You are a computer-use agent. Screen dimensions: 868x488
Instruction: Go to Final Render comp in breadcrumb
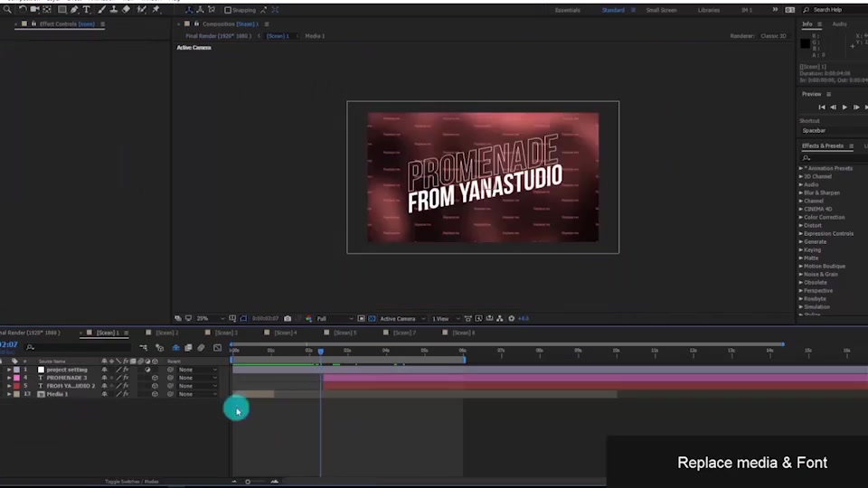pos(218,36)
